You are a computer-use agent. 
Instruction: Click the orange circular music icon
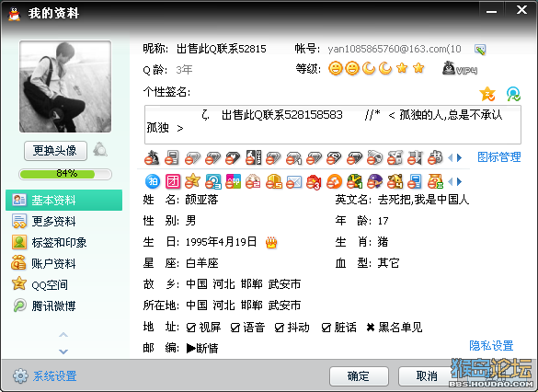pyautogui.click(x=334, y=181)
